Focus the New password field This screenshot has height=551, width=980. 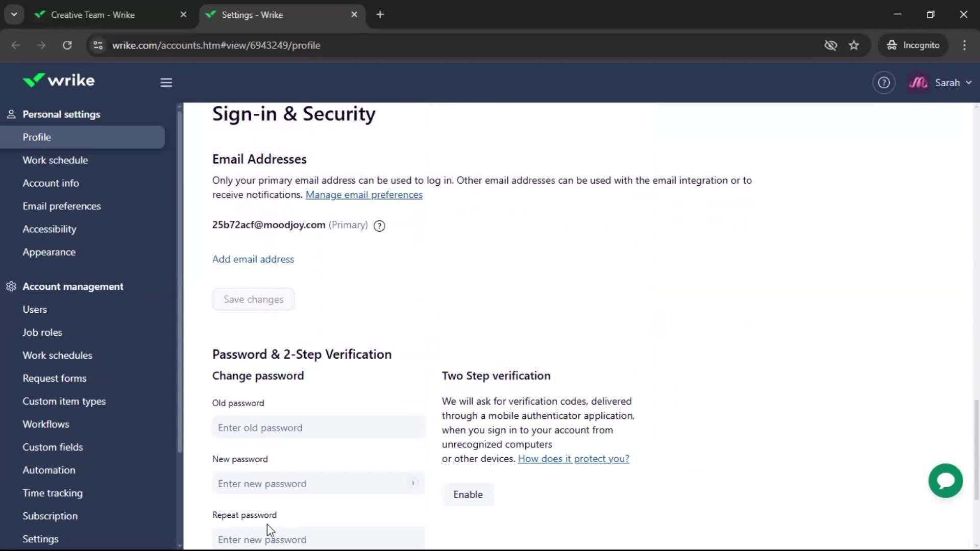318,483
